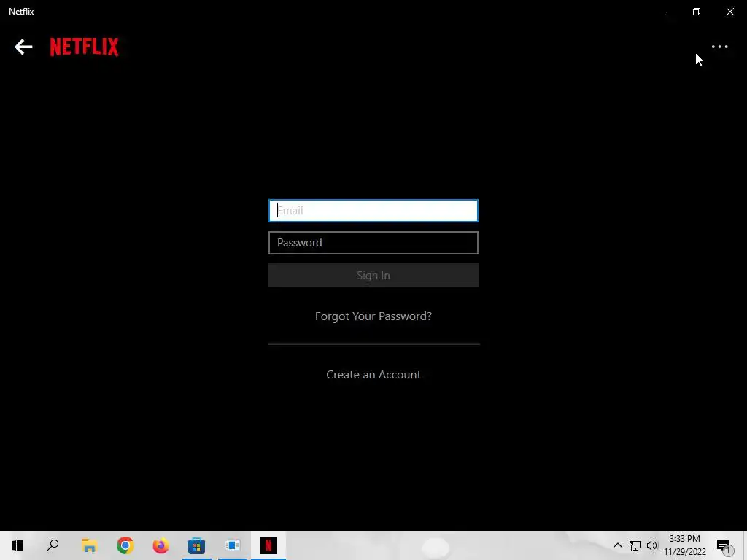Image resolution: width=747 pixels, height=560 pixels.
Task: Click the Netflix logo
Action: click(x=85, y=47)
